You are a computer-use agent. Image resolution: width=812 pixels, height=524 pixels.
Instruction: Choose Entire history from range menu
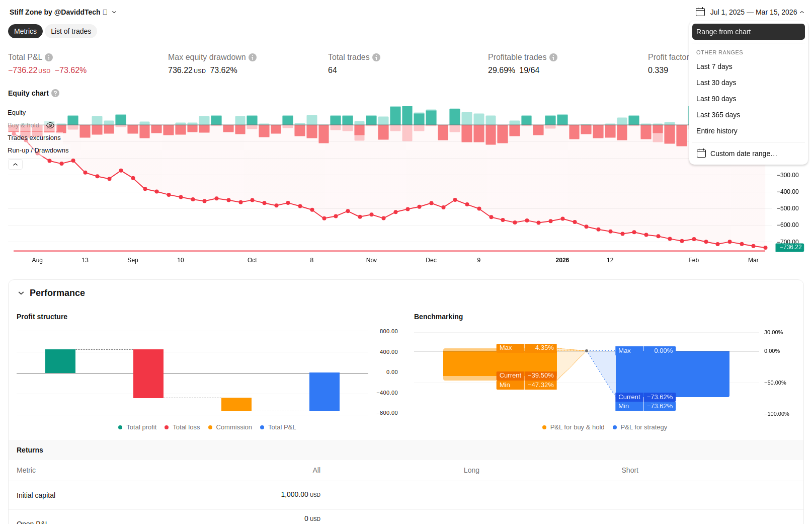(x=716, y=131)
